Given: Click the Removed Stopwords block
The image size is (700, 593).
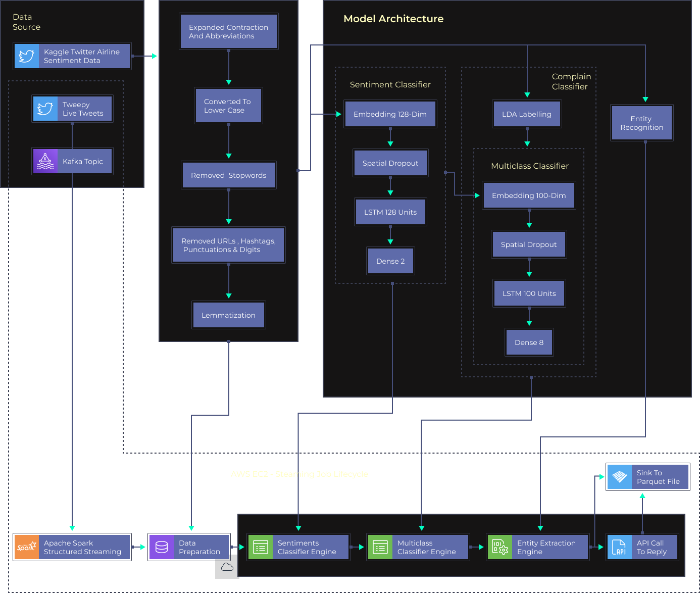Looking at the screenshot, I should pyautogui.click(x=228, y=175).
